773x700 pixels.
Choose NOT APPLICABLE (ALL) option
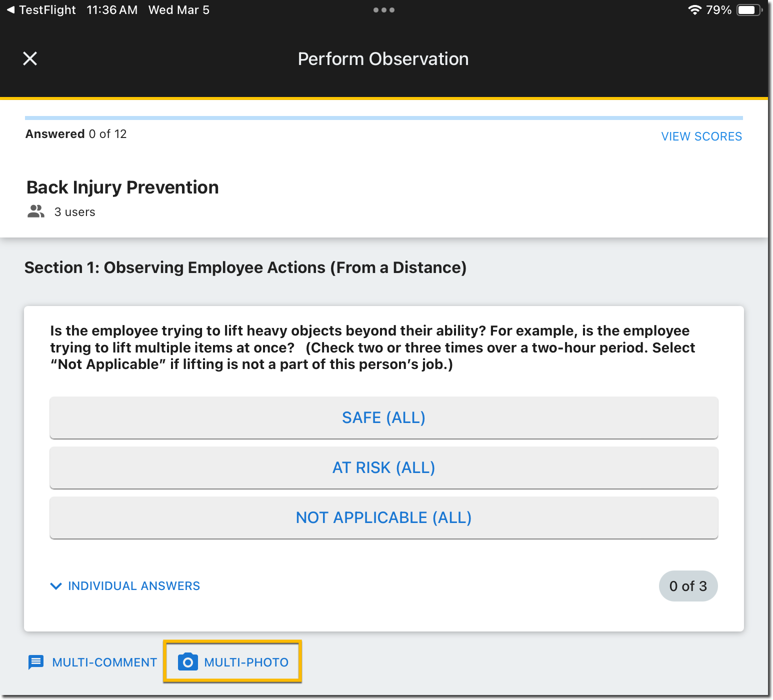(383, 517)
